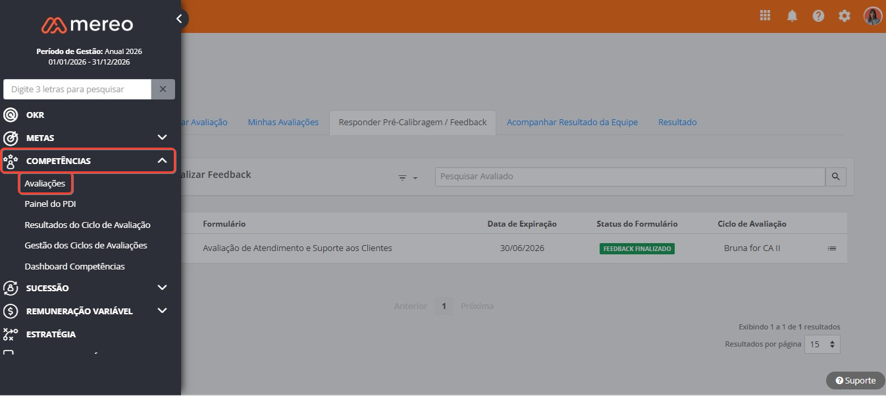
Task: Select Avaliações in the sidebar
Action: (45, 184)
